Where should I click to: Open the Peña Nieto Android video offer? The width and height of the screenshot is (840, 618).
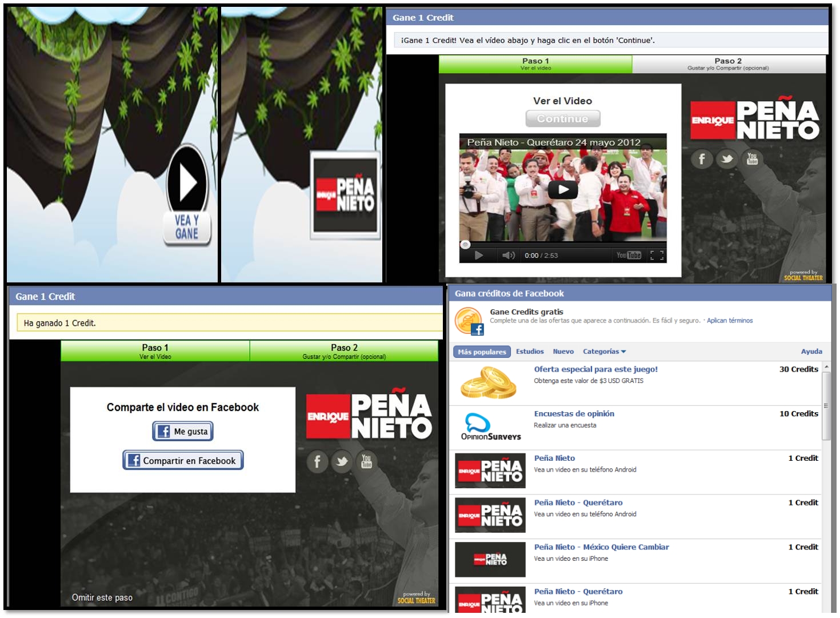tap(554, 458)
